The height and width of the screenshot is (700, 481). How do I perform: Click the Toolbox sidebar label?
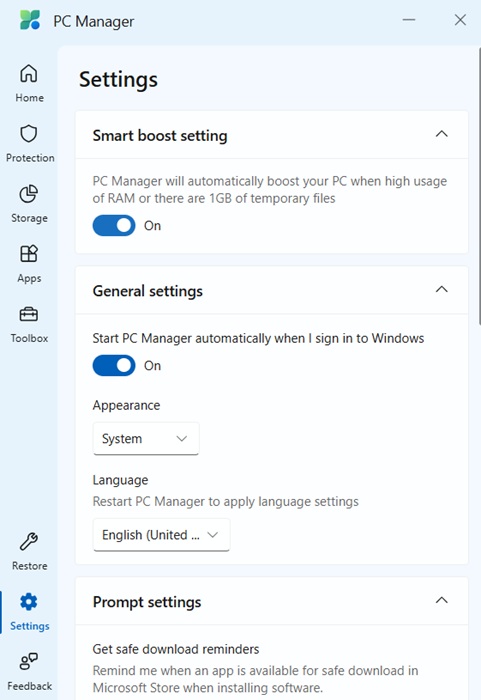point(29,338)
